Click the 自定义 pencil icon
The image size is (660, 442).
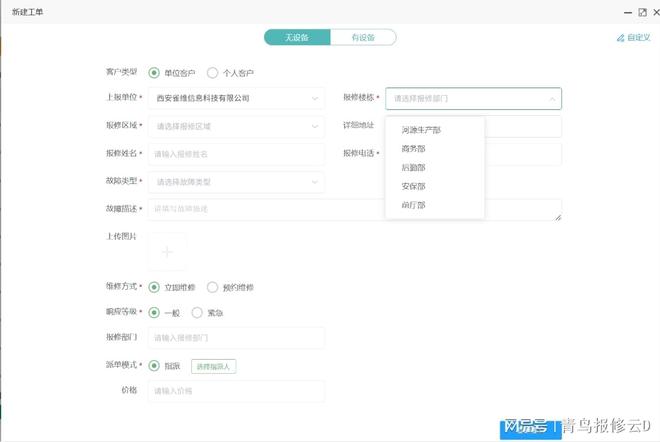pos(620,38)
